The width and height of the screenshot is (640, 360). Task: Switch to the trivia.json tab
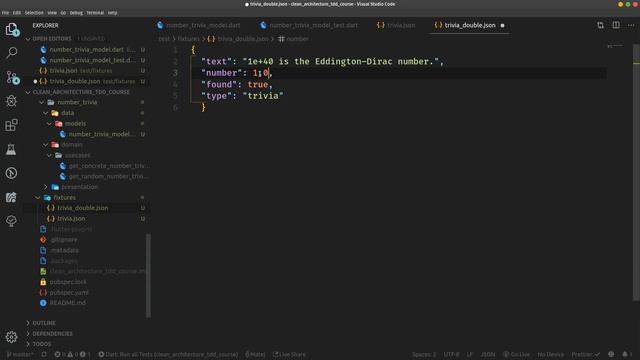click(x=396, y=25)
